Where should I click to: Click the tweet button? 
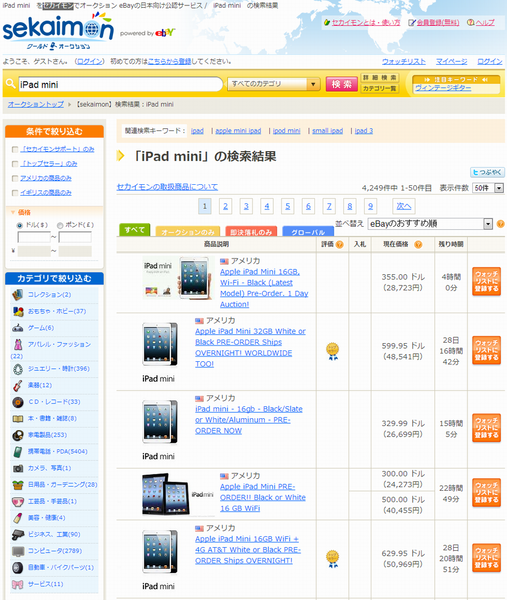487,173
